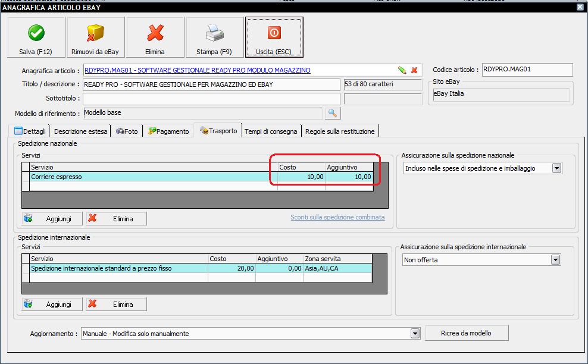588x364 pixels.
Task: Open the Foto tab
Action: (127, 131)
